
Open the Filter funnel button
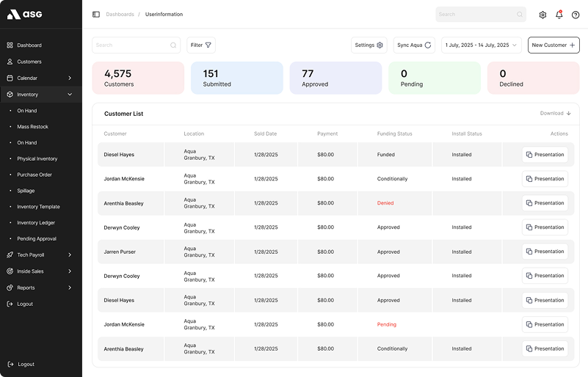(200, 45)
